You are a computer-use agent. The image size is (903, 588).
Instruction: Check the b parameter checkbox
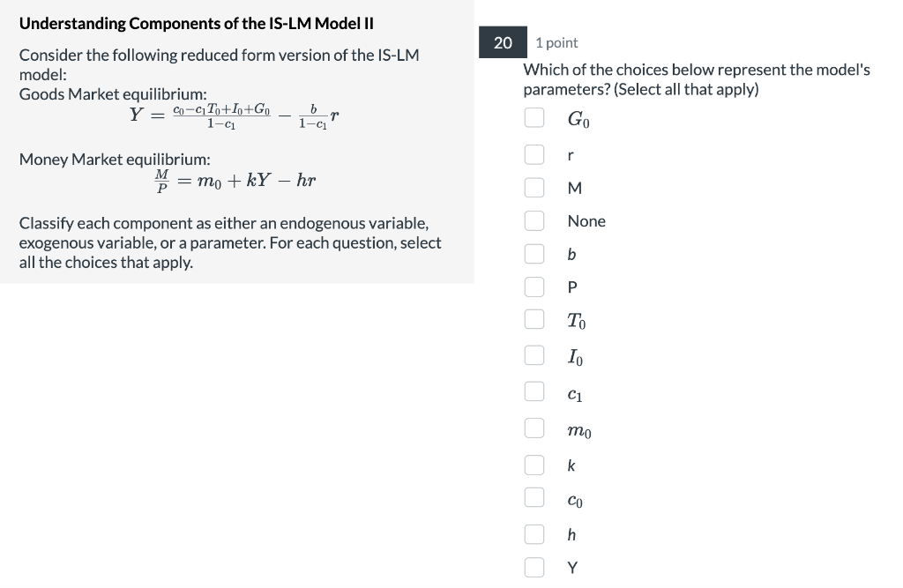coord(534,253)
